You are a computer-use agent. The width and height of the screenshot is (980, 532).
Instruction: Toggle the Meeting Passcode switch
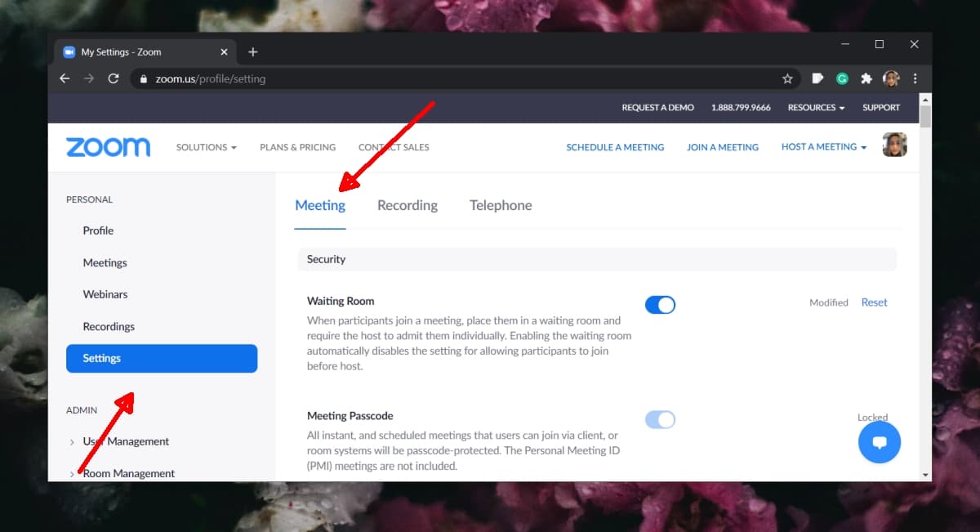[x=660, y=420]
